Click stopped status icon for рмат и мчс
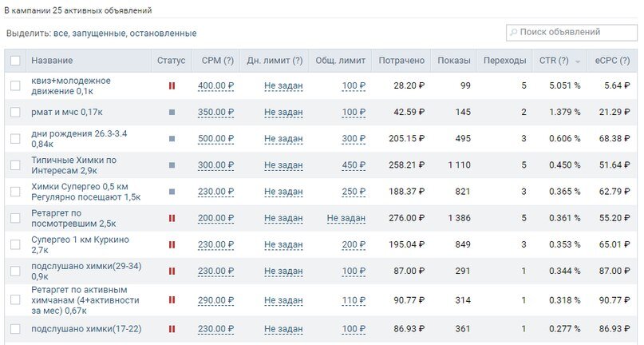 click(172, 112)
